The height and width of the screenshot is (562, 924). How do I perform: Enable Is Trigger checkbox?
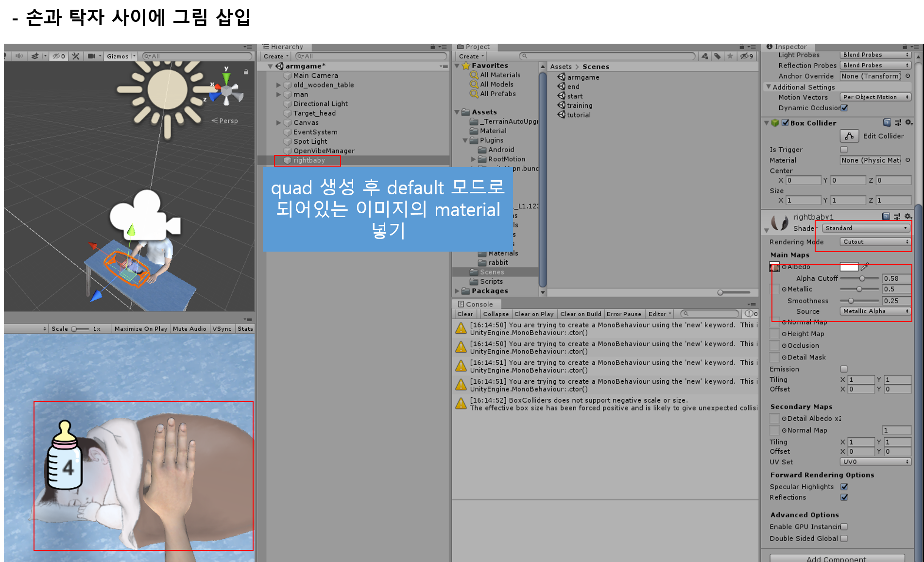pyautogui.click(x=844, y=150)
